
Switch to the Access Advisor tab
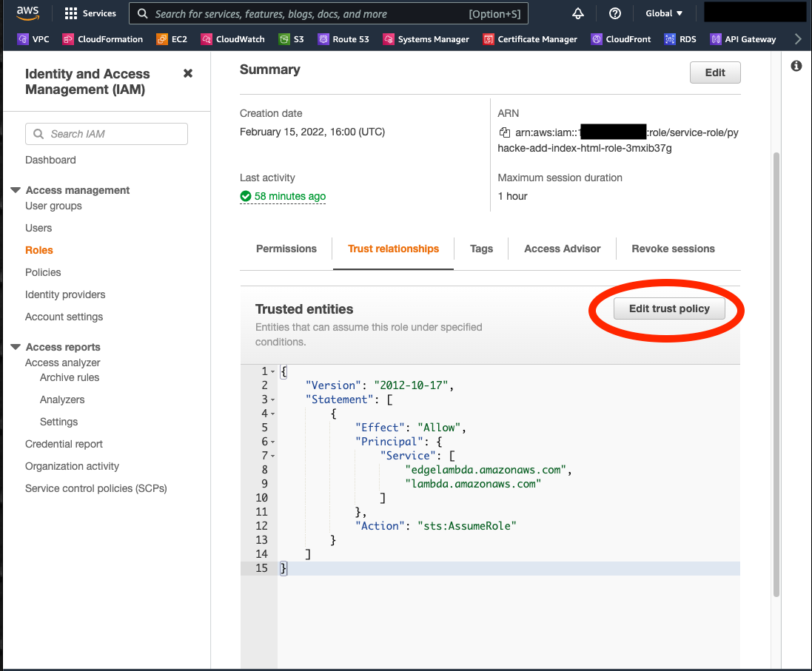[562, 249]
